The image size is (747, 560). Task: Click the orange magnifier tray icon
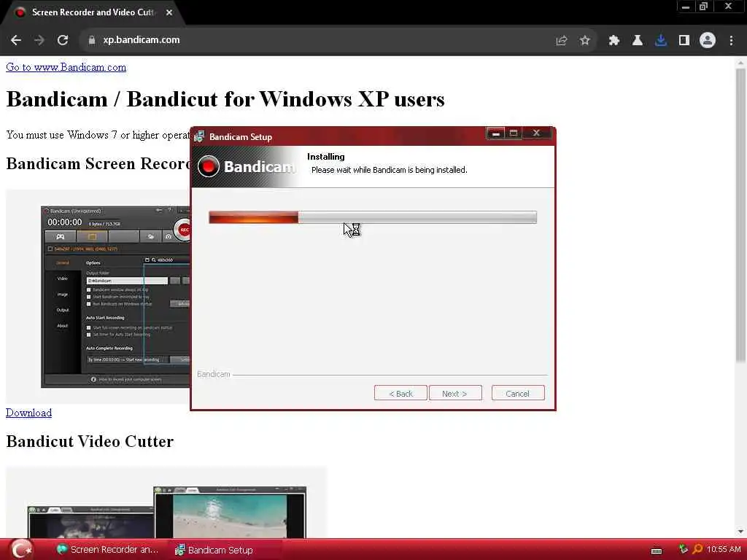pos(697,549)
